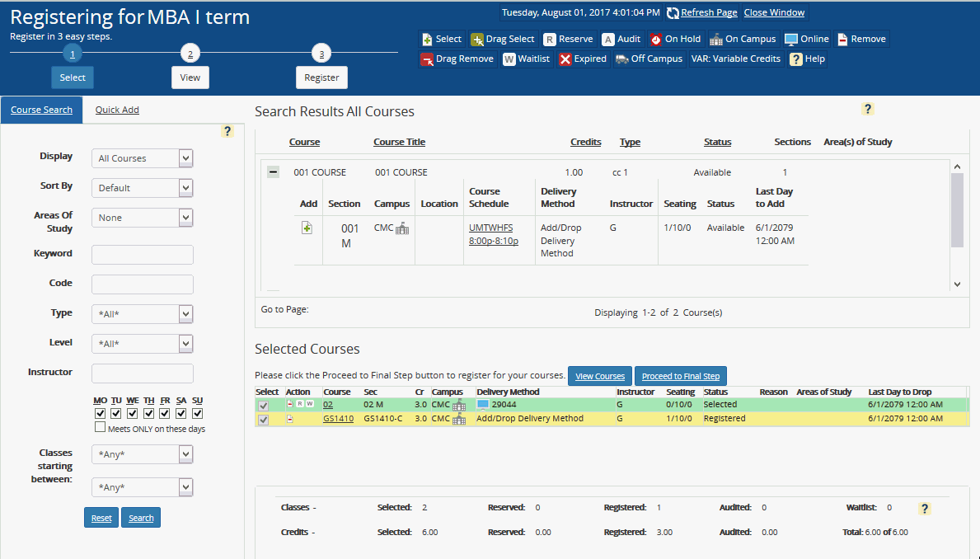980x559 pixels.
Task: Toggle select checkbox for course 02
Action: [x=263, y=406]
